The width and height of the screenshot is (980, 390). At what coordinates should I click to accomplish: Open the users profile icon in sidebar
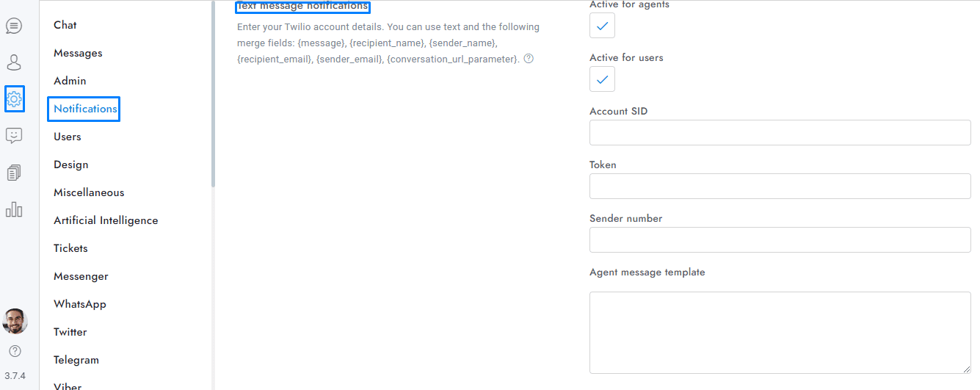(x=14, y=62)
